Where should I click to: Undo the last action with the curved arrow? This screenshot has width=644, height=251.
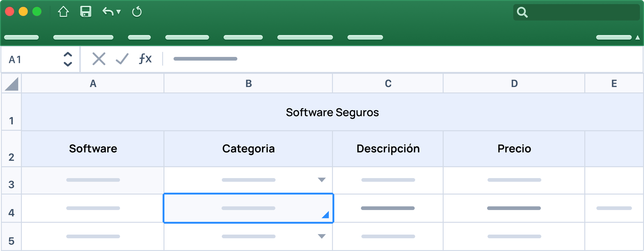click(108, 12)
